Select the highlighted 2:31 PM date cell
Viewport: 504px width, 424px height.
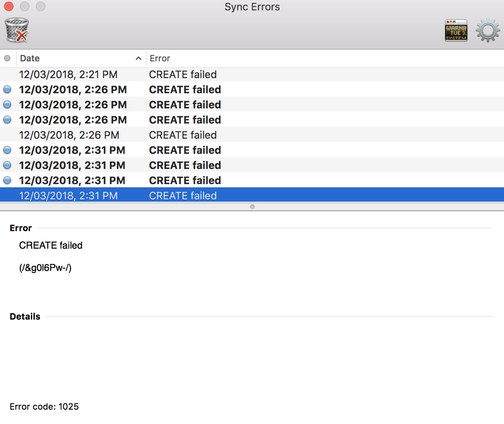click(x=68, y=196)
